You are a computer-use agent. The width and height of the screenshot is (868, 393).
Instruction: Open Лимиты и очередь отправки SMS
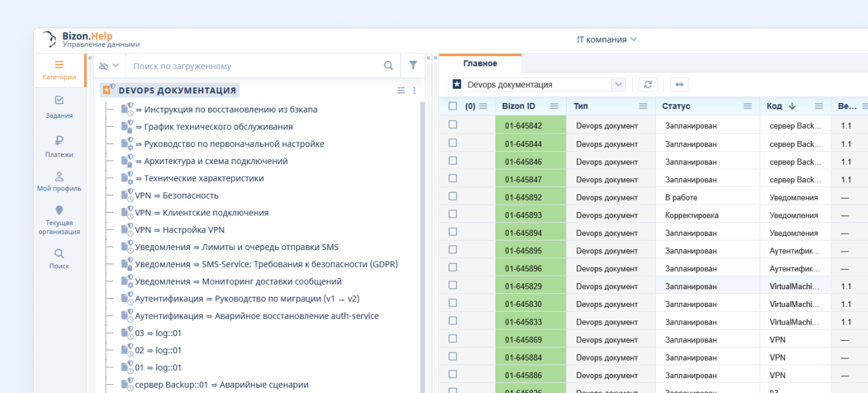click(x=237, y=247)
